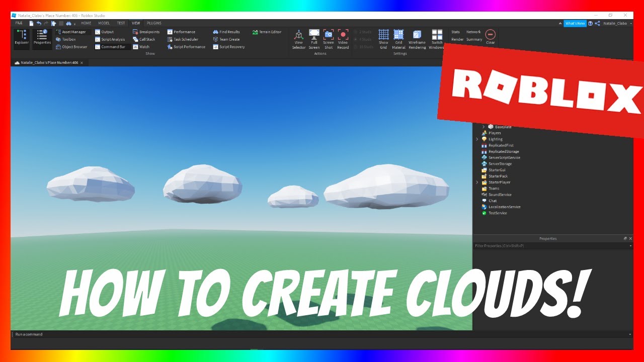Start Video Record
Image resolution: width=644 pixels, height=362 pixels.
(x=343, y=40)
